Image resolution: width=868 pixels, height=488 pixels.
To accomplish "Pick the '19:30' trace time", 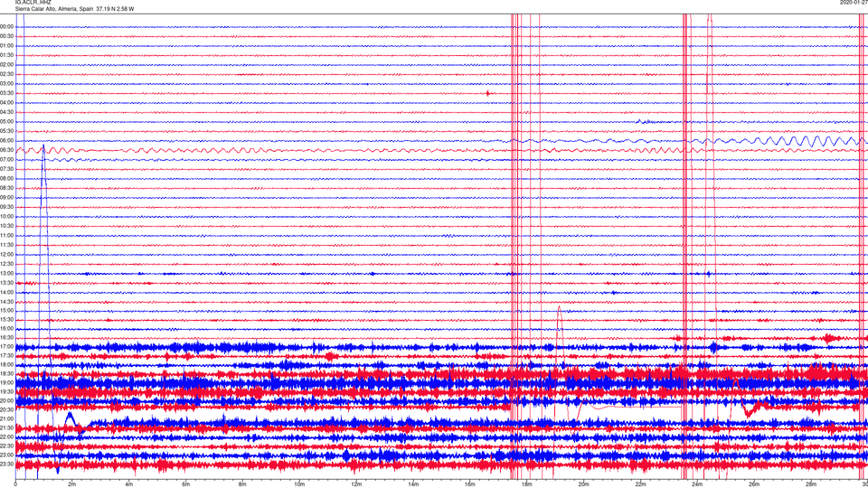I will (6, 391).
